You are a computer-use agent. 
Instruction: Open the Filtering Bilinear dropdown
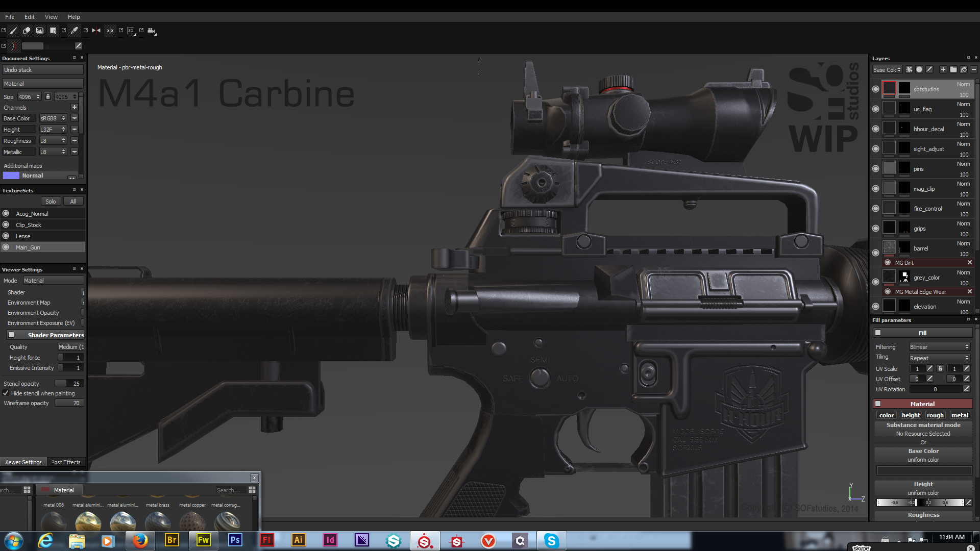(939, 347)
